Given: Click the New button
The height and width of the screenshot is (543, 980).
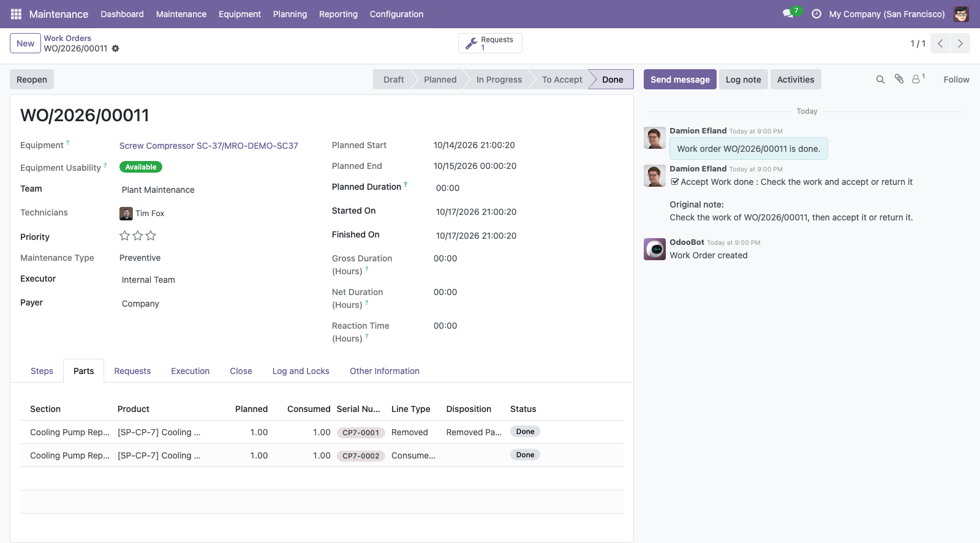Looking at the screenshot, I should click(x=26, y=43).
